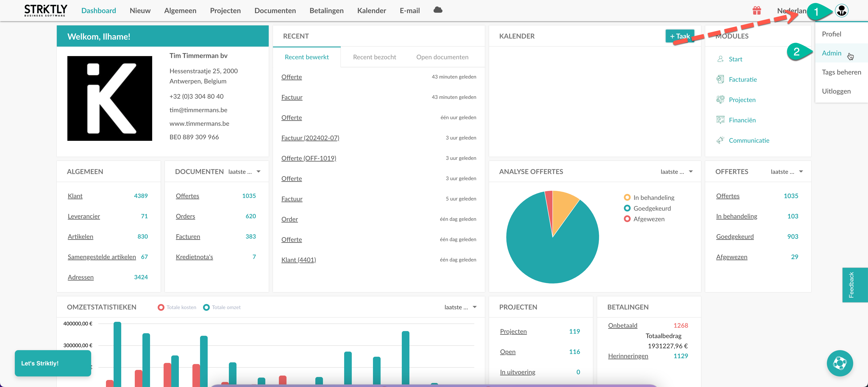The height and width of the screenshot is (387, 868).
Task: Open the Kalender menu item
Action: tap(372, 10)
